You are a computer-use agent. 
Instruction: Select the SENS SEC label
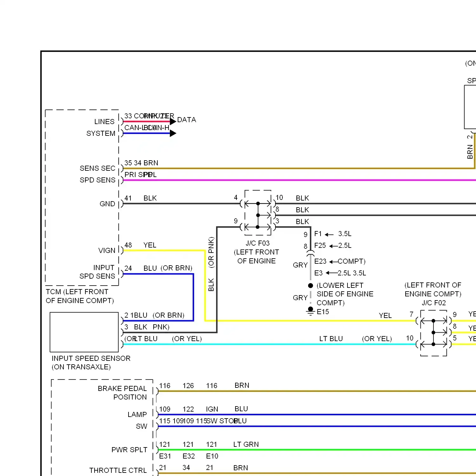click(97, 168)
